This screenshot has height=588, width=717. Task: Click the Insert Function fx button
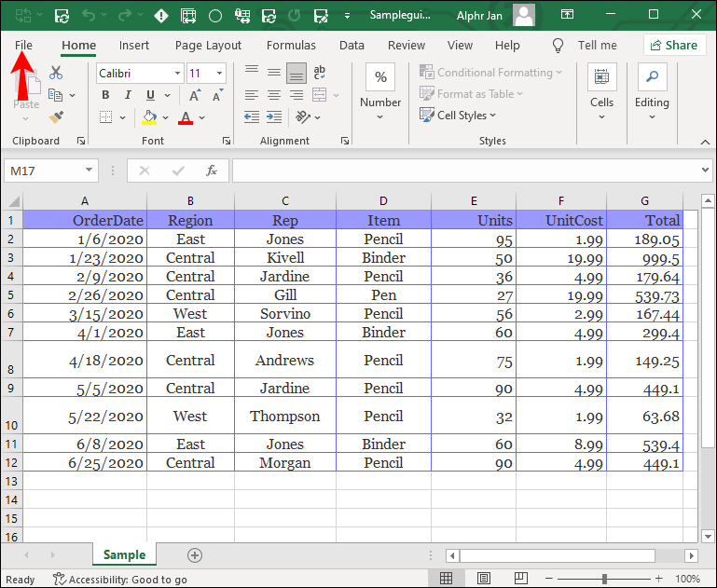tap(212, 171)
